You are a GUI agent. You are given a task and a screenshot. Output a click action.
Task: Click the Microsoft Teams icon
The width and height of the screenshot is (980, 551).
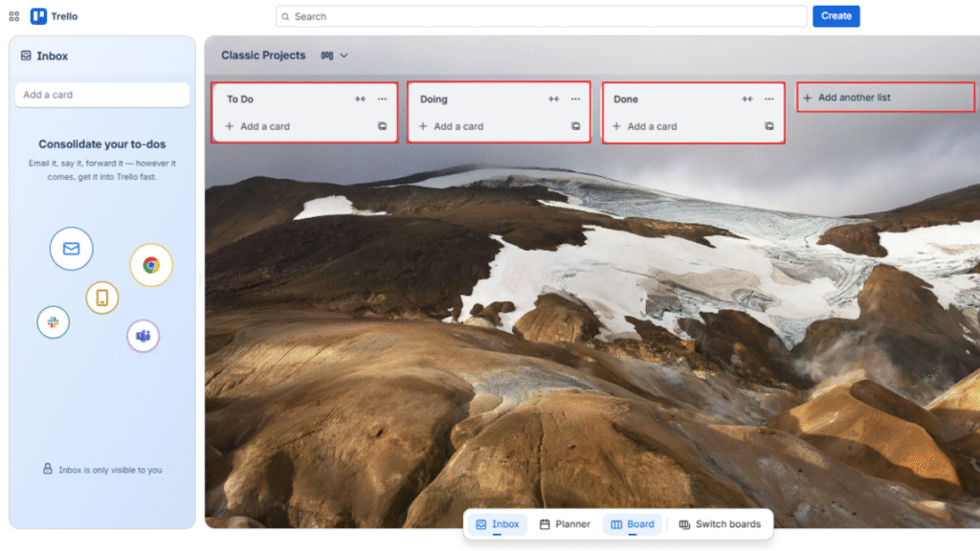click(x=143, y=336)
